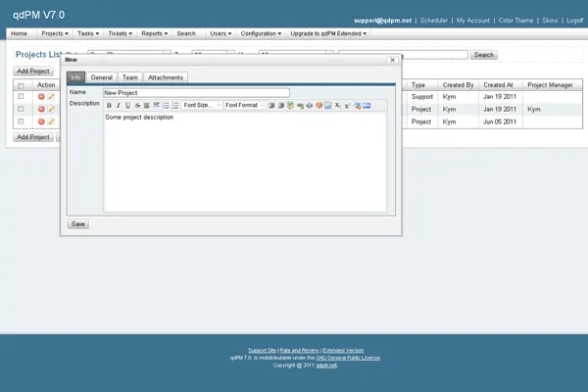588x392 pixels.
Task: Check the first project row checkbox
Action: pyautogui.click(x=21, y=96)
